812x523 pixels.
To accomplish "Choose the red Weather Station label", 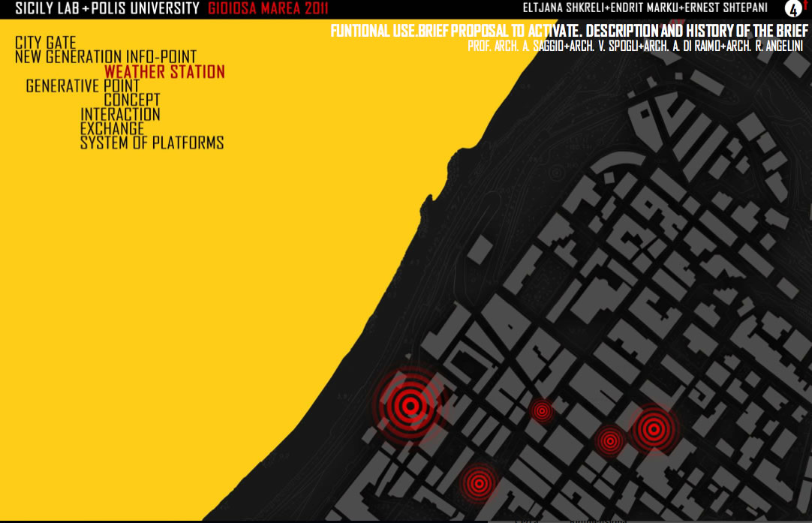I will 164,72.
